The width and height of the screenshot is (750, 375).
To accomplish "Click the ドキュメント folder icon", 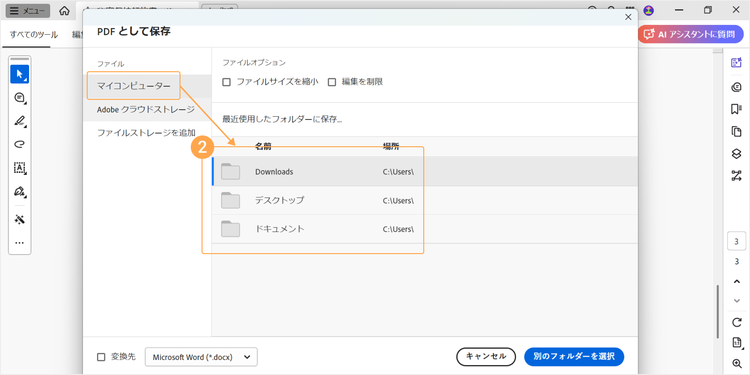I will (x=231, y=229).
